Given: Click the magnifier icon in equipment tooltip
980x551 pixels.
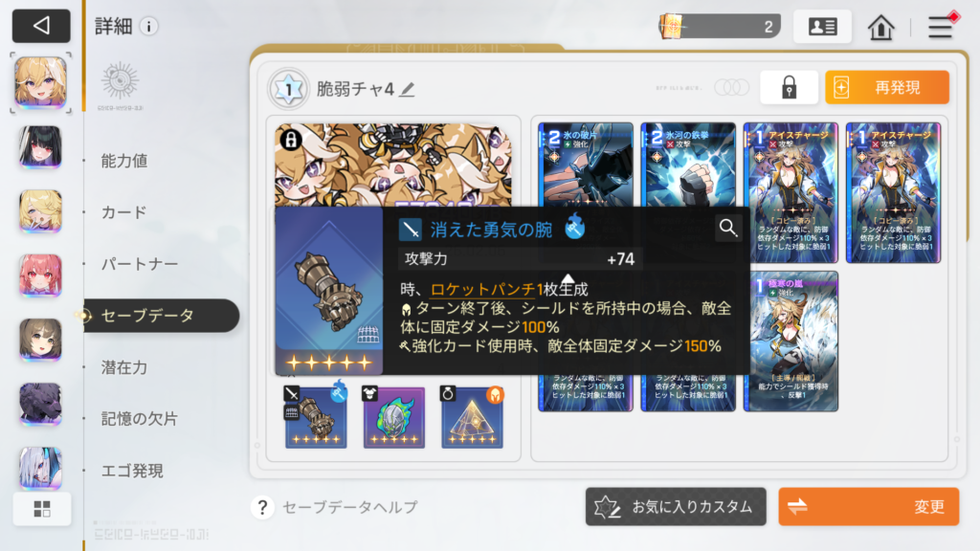Looking at the screenshot, I should tap(727, 228).
